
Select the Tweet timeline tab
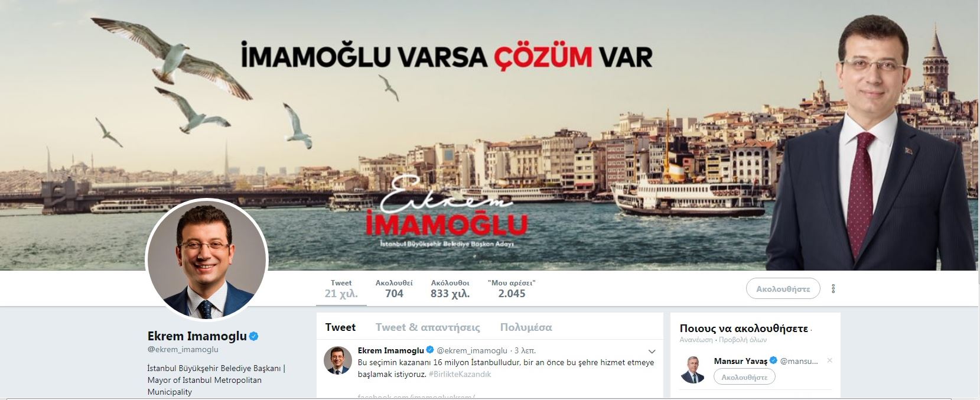(340, 327)
